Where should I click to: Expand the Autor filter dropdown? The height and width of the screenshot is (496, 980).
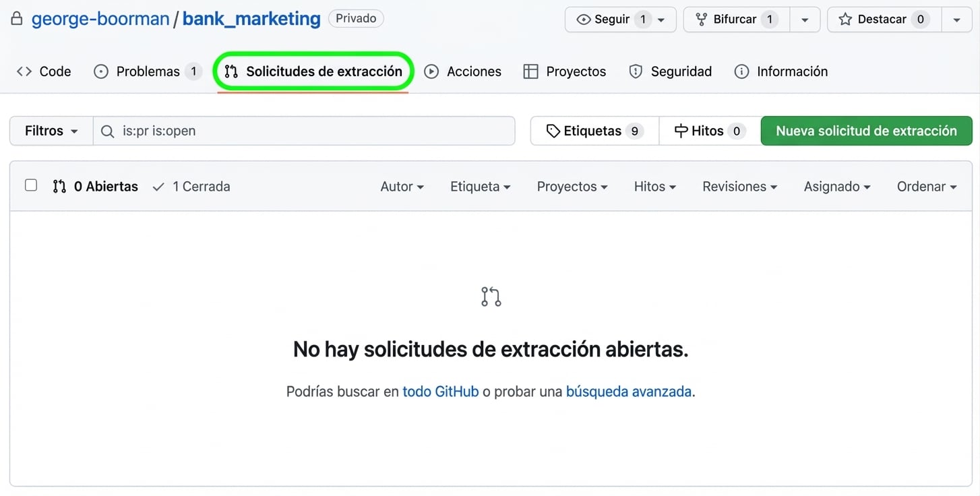click(402, 187)
